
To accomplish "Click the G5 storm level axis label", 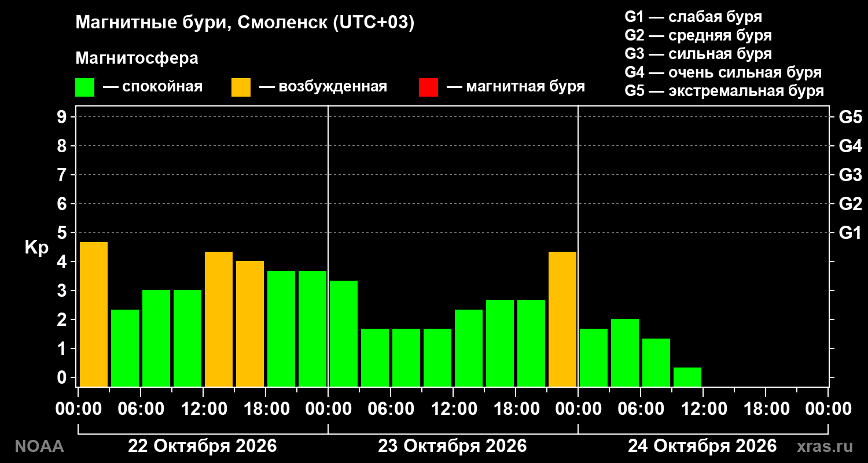I will (850, 117).
